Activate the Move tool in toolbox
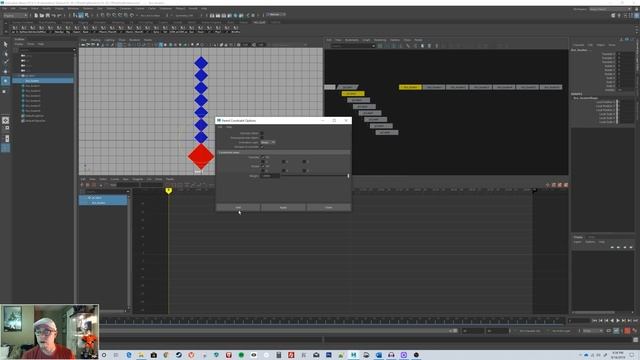Screen dimensions: 640x360 point(5,71)
